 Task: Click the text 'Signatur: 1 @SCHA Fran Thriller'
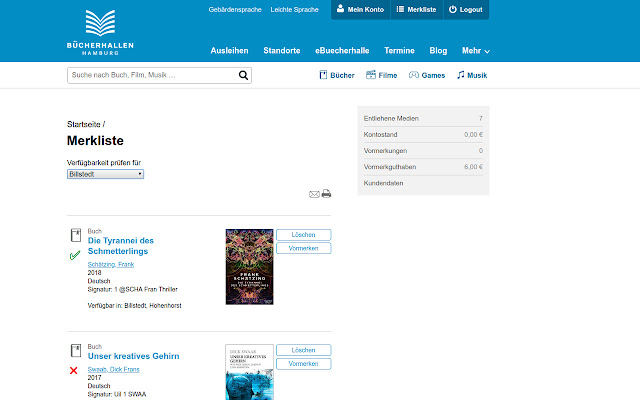[133, 289]
